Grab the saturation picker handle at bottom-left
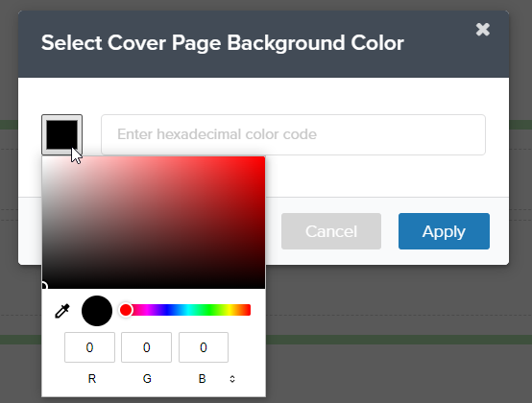Screen dimensions: 532x403 [44, 286]
